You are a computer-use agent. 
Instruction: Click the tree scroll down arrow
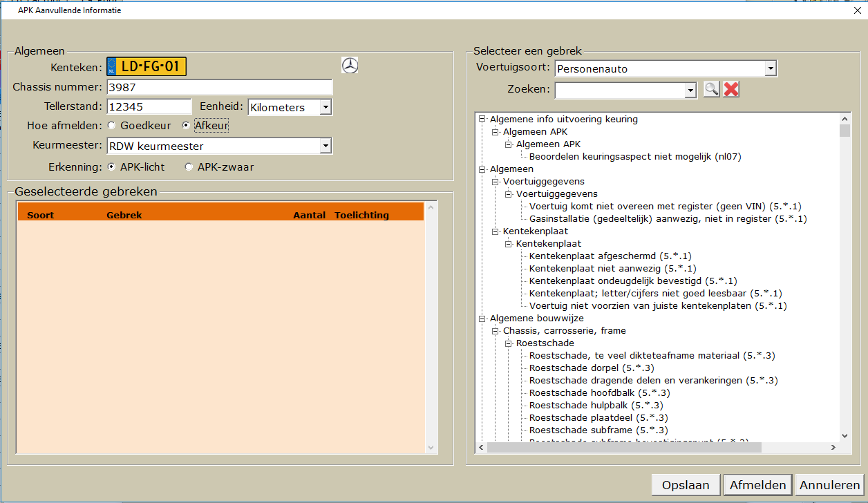coord(845,435)
